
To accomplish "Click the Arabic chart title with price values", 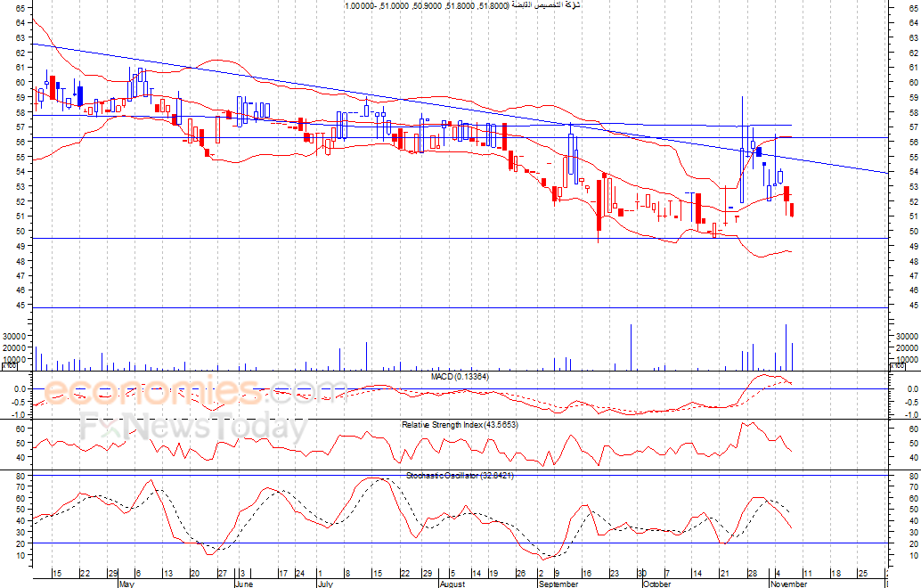I will [463, 5].
